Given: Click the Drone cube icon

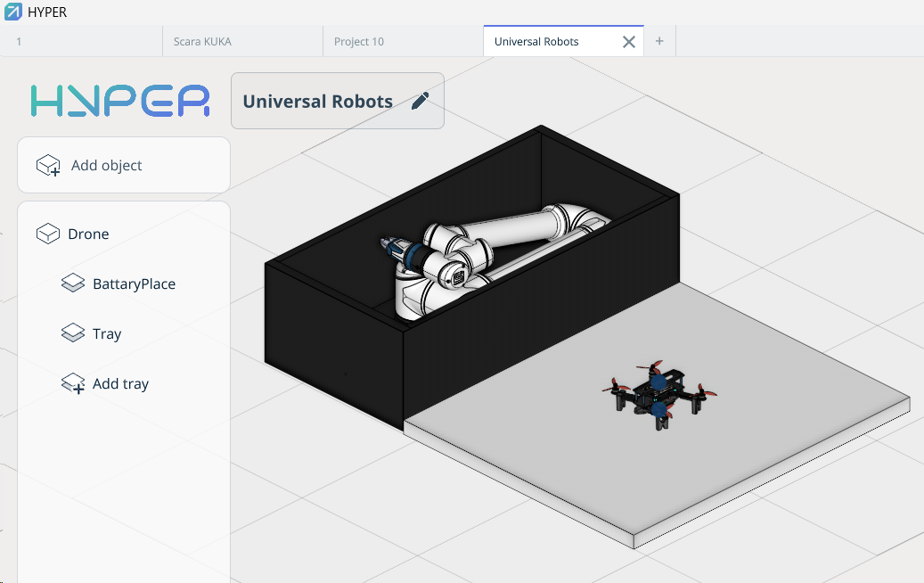Looking at the screenshot, I should coord(47,234).
